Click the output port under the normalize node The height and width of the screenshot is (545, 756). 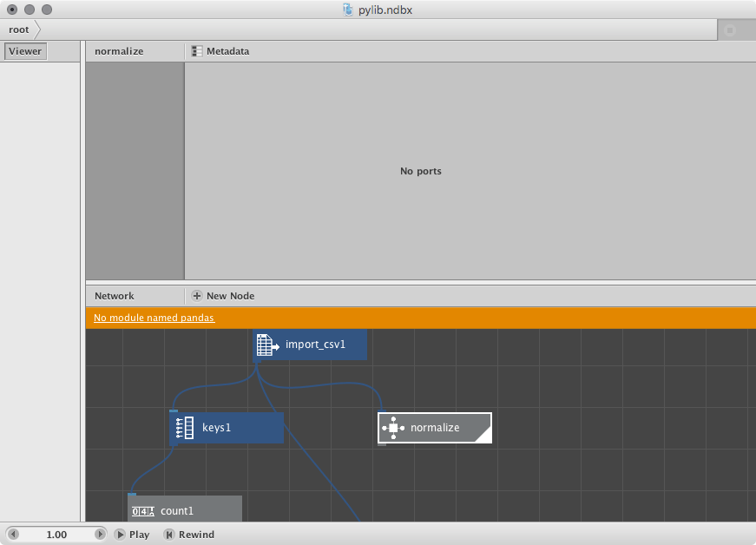click(382, 444)
